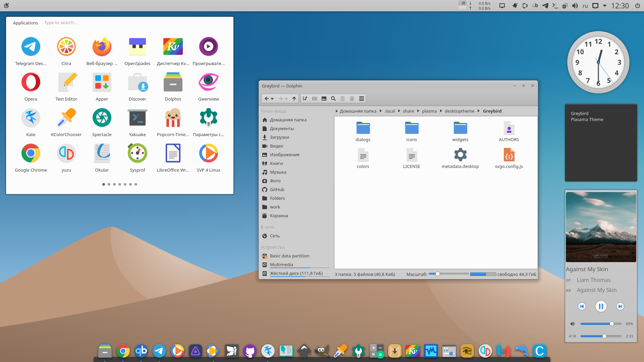Launch Okular from the Applications grid
Screen dimensions: 644x362
click(102, 158)
